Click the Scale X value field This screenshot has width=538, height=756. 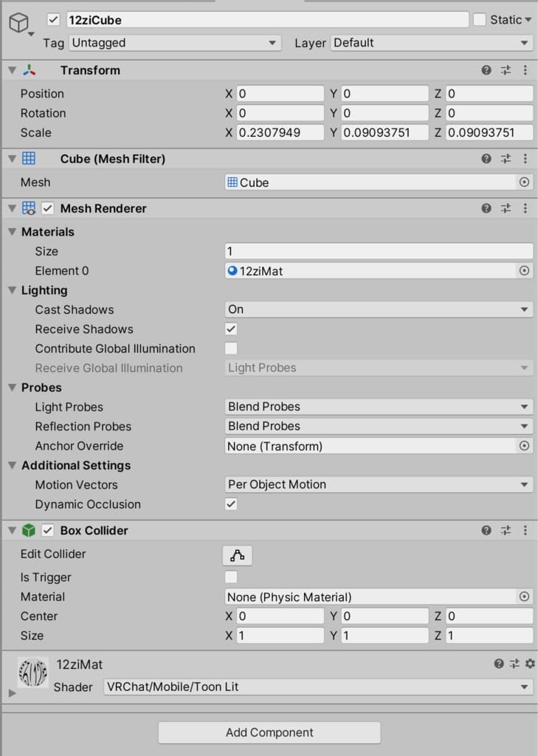click(280, 133)
